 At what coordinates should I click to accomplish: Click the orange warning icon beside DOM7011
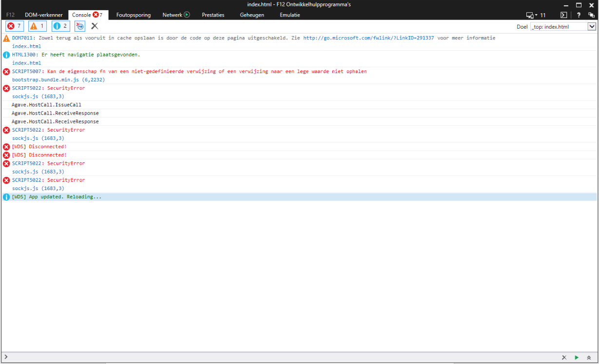click(6, 38)
